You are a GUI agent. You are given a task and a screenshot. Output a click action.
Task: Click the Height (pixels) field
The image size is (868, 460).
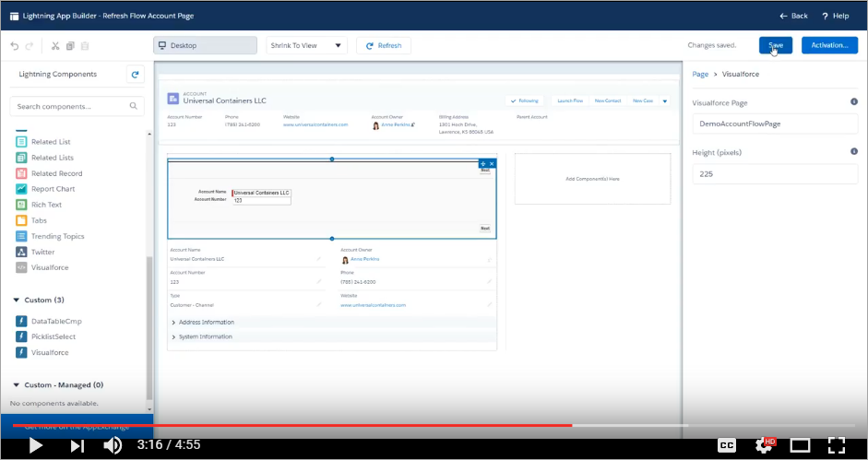(775, 174)
